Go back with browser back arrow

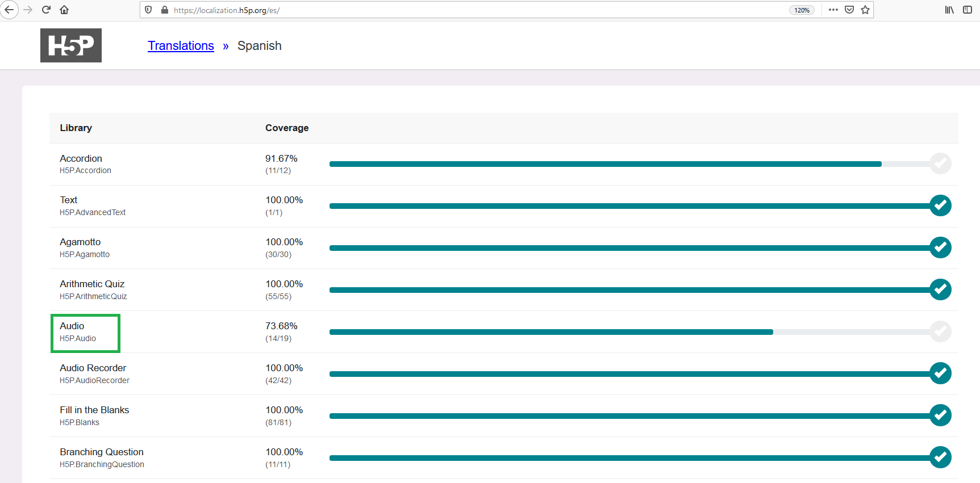click(x=9, y=10)
